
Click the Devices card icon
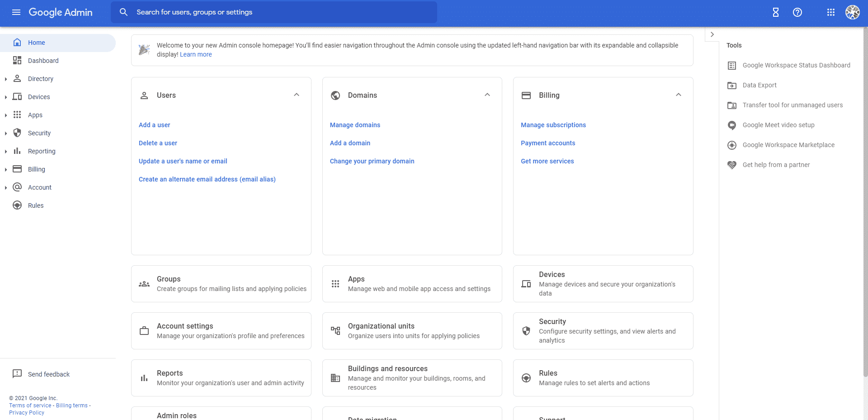tap(526, 284)
